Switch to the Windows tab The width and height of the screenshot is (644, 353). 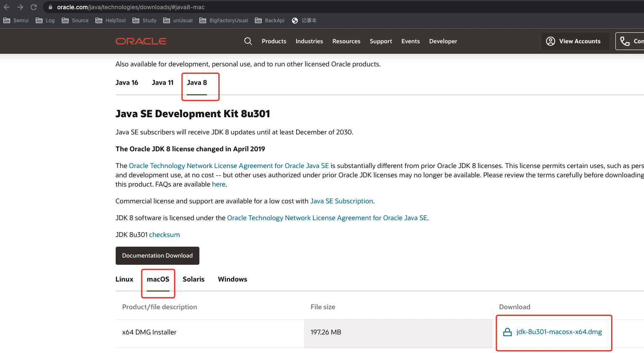coord(233,279)
